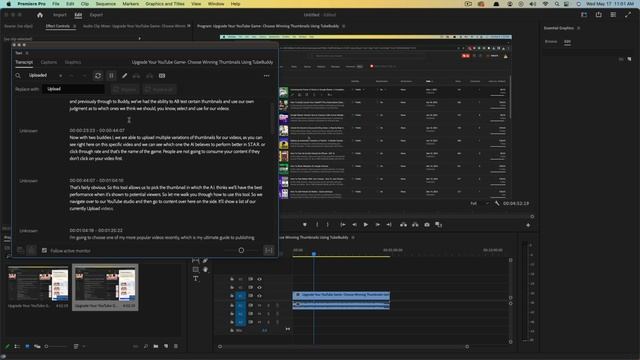Click the refresh/re-transcribe icon in Text panel

pos(98,76)
